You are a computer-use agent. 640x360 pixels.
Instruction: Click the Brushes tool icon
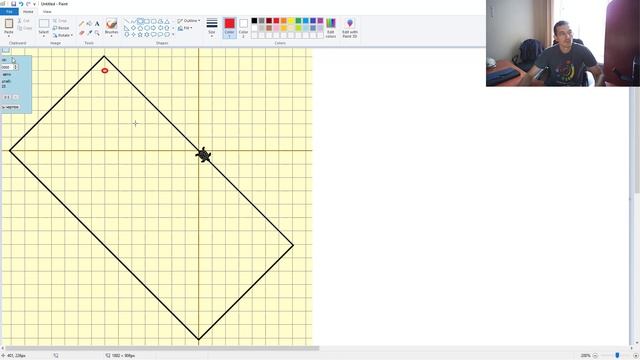tap(111, 23)
